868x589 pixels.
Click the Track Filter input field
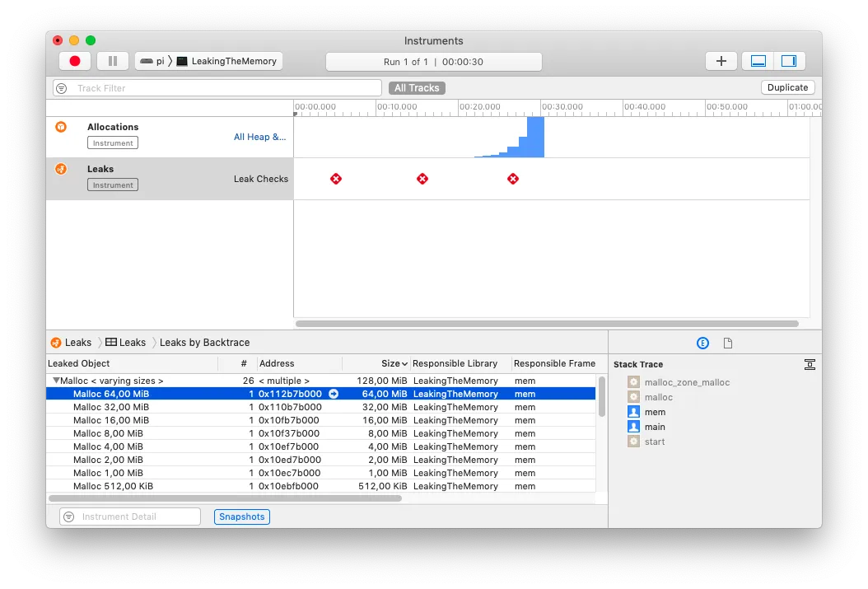[x=217, y=88]
